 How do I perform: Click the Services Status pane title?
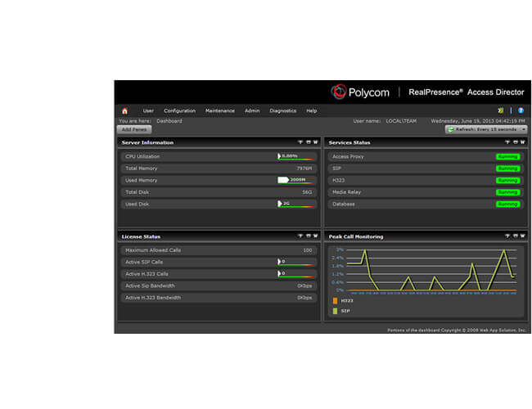coord(349,142)
